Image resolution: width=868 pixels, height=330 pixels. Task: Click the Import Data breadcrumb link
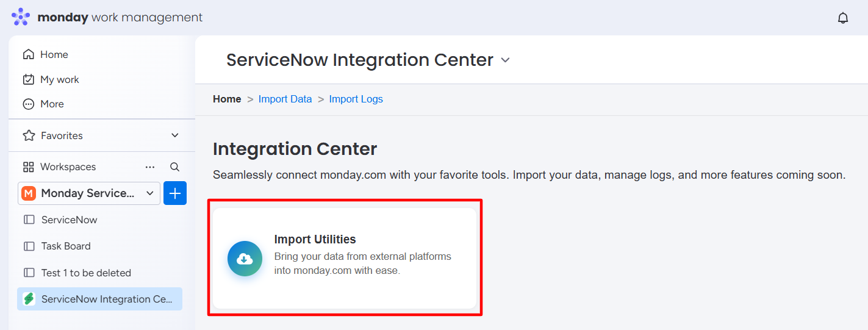[285, 99]
